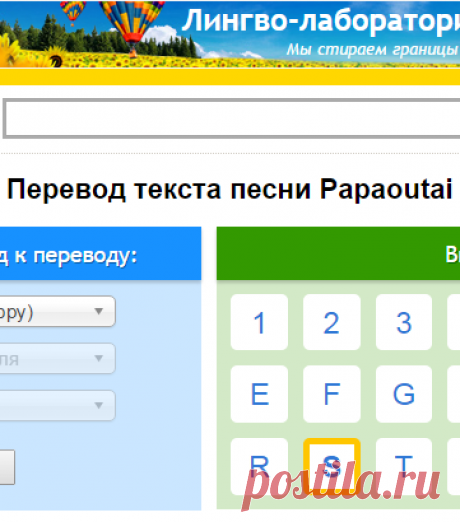Pick the letter T tile
This screenshot has height=522, width=460.
(x=404, y=466)
